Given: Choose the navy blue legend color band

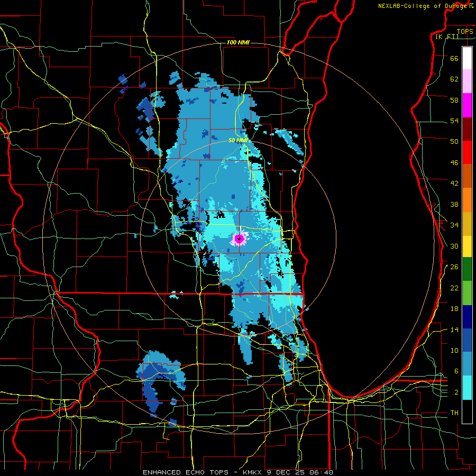Looking at the screenshot, I should (467, 317).
